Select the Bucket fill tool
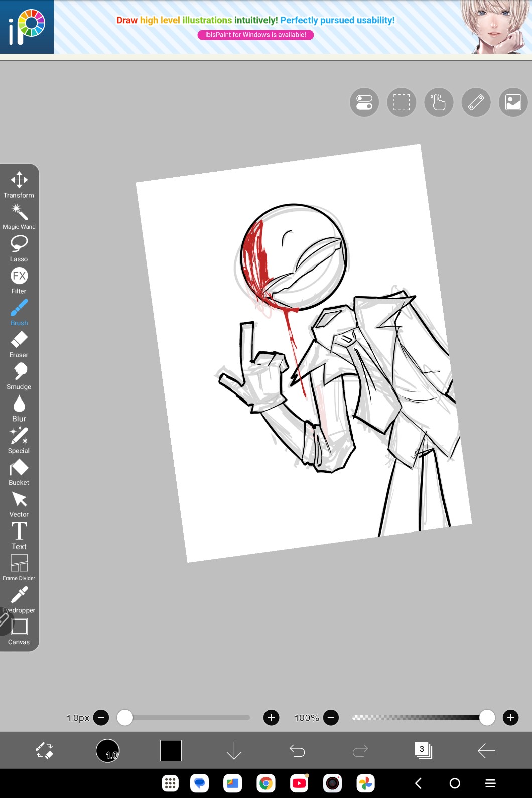 19,472
